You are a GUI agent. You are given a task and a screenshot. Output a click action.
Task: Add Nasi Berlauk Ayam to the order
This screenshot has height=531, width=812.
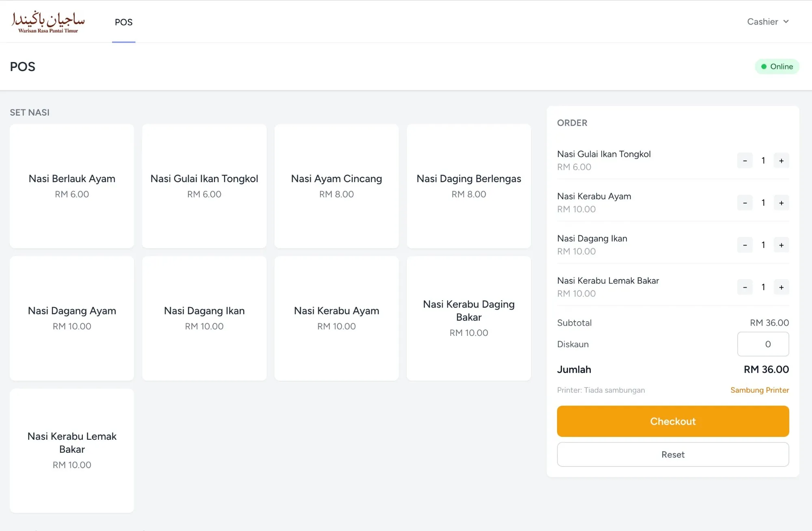click(x=72, y=186)
